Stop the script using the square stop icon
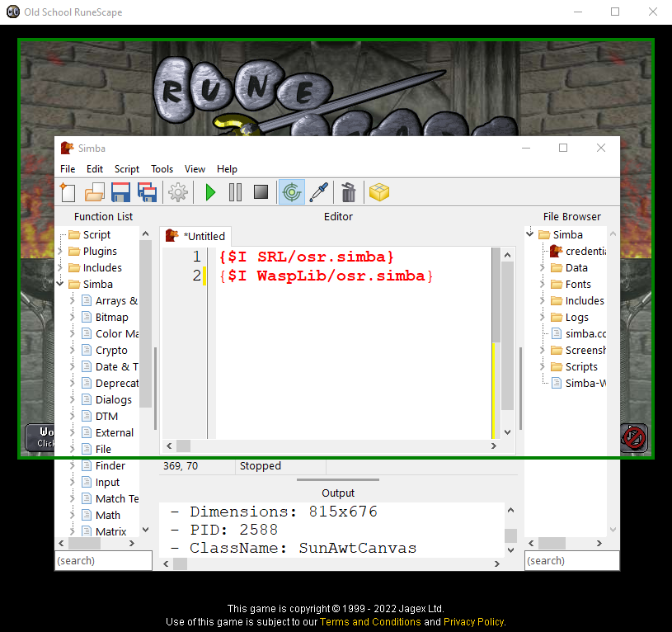Image resolution: width=672 pixels, height=632 pixels. pyautogui.click(x=261, y=192)
